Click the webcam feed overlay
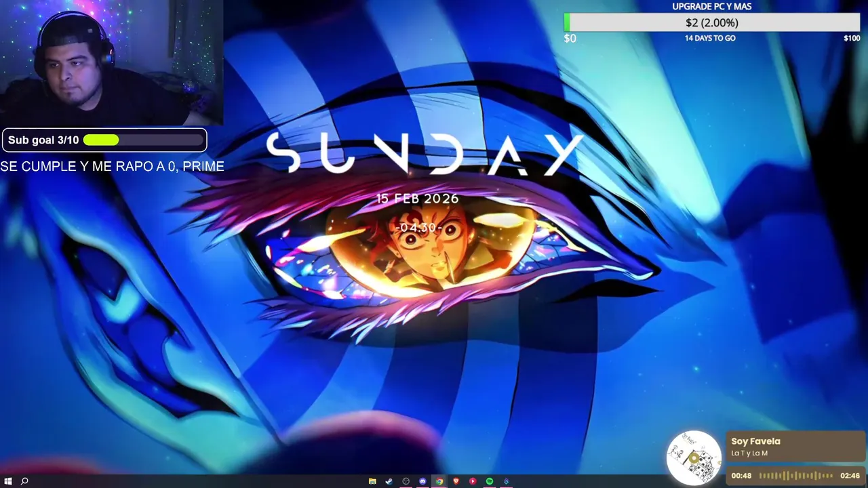This screenshot has height=488, width=868. click(x=111, y=63)
